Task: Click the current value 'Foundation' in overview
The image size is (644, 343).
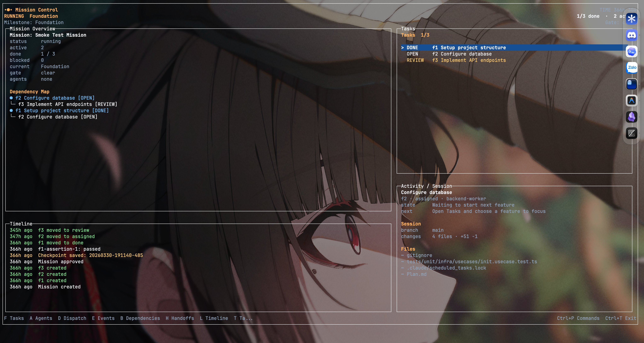Action: click(x=55, y=66)
